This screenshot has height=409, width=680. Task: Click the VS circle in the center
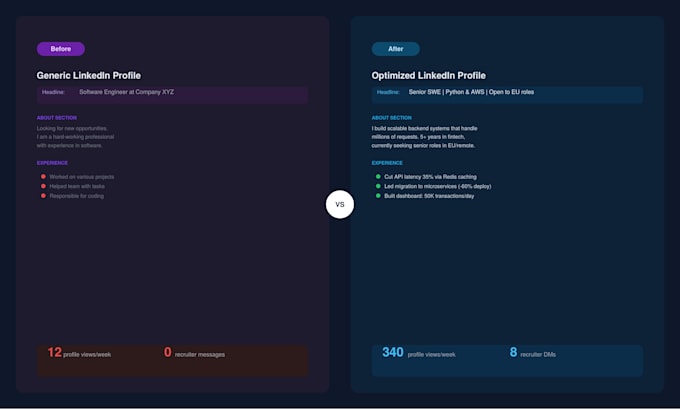[340, 204]
